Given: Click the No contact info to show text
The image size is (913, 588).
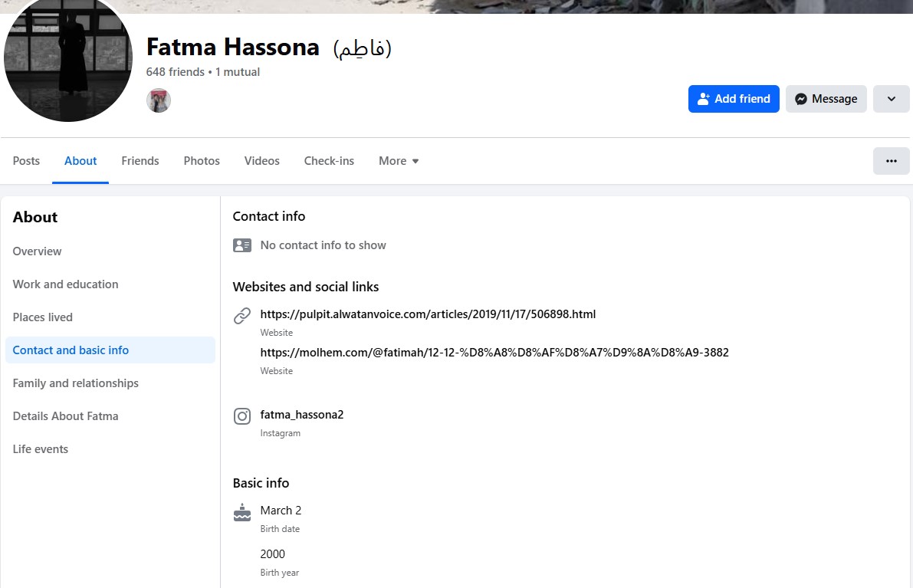Looking at the screenshot, I should pos(323,245).
